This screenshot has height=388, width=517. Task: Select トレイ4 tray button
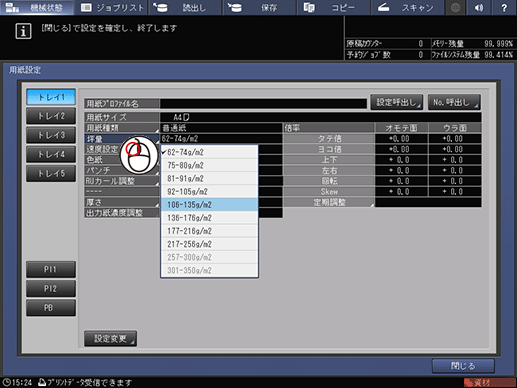point(51,154)
